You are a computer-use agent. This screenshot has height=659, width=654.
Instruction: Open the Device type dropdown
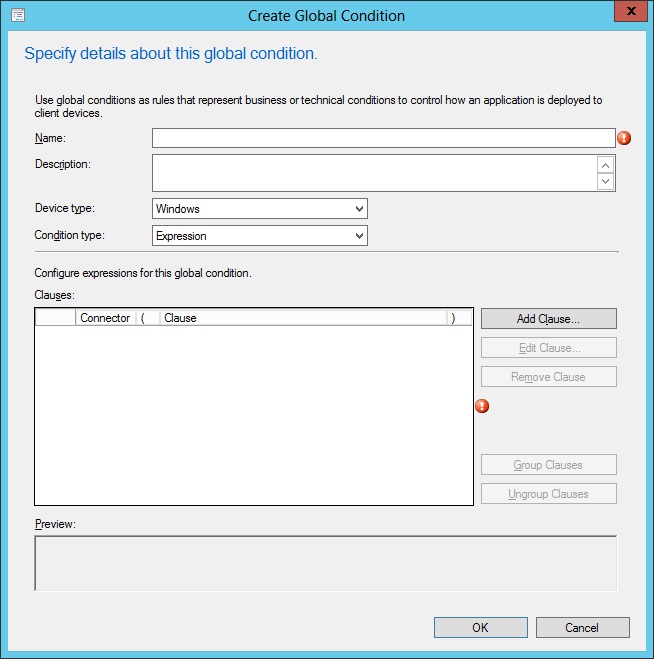click(260, 209)
